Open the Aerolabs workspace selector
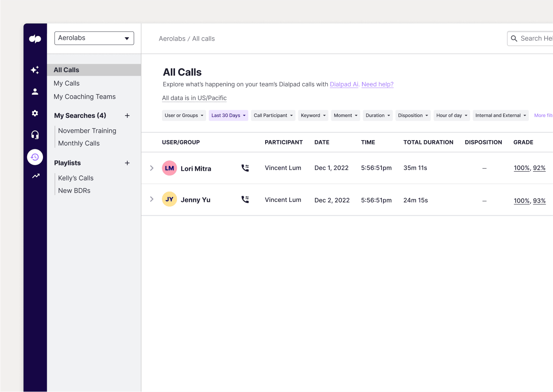 94,38
